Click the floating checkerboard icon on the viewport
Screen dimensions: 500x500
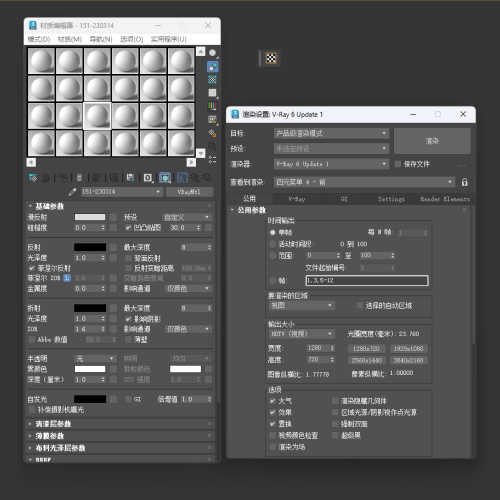271,59
